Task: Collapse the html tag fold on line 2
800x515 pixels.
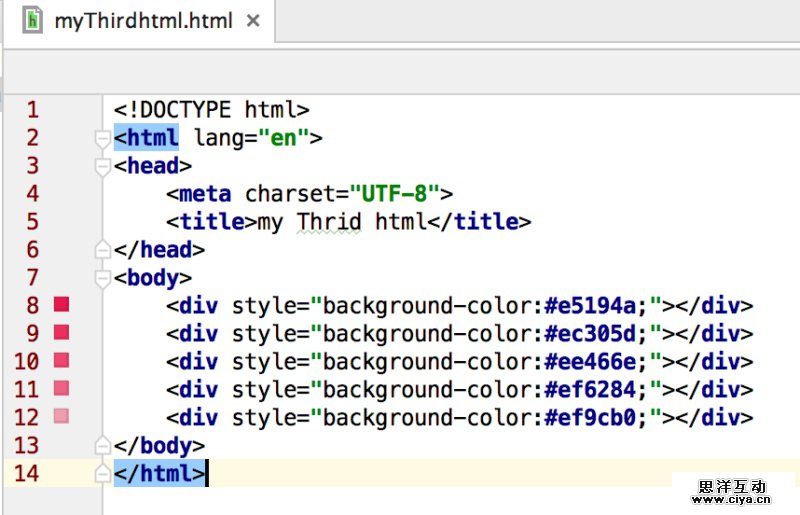Action: click(x=101, y=138)
